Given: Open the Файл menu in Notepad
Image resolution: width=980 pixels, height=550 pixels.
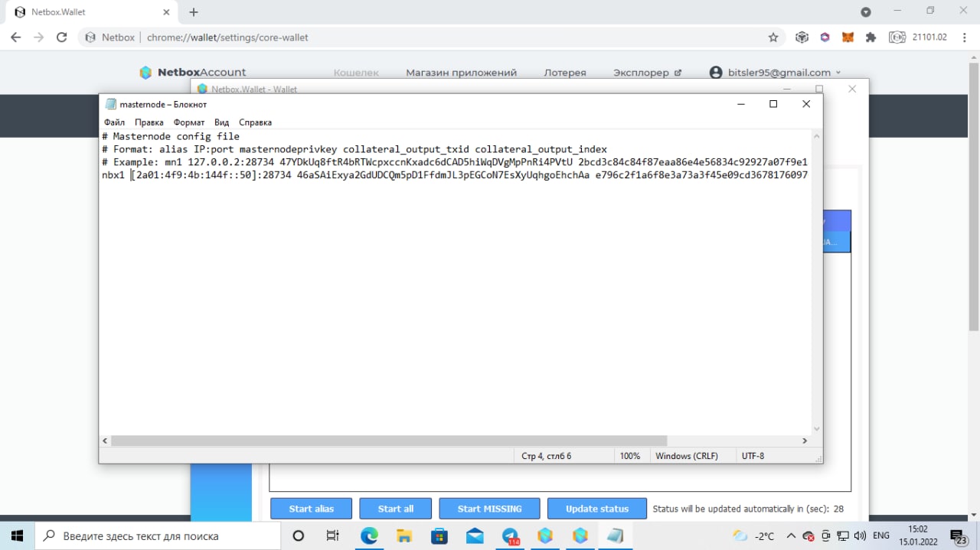Looking at the screenshot, I should pyautogui.click(x=114, y=122).
